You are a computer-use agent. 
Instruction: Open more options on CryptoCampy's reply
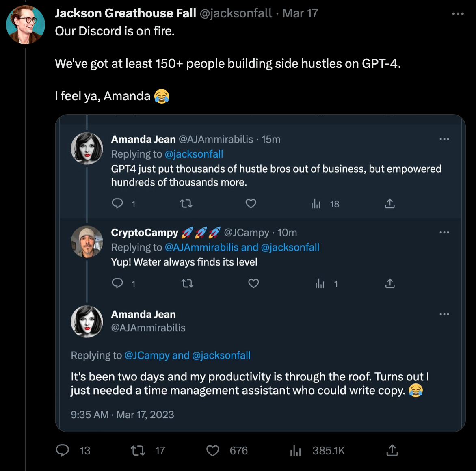pyautogui.click(x=444, y=233)
